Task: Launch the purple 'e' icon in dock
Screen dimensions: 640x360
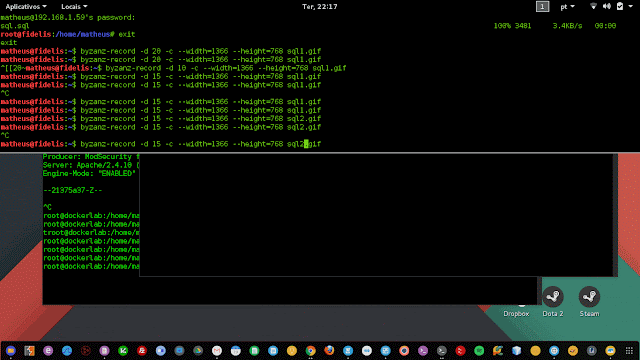Action: click(48, 351)
